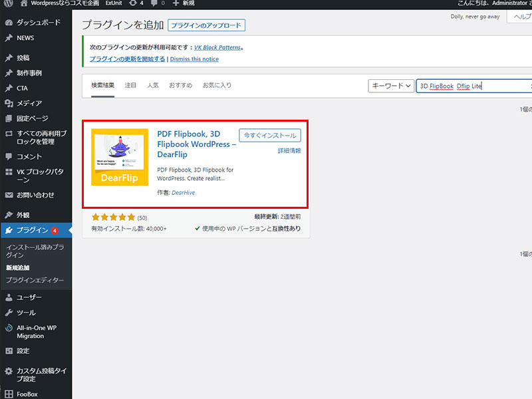Click the WordPress logo in admin bar

point(9,3)
